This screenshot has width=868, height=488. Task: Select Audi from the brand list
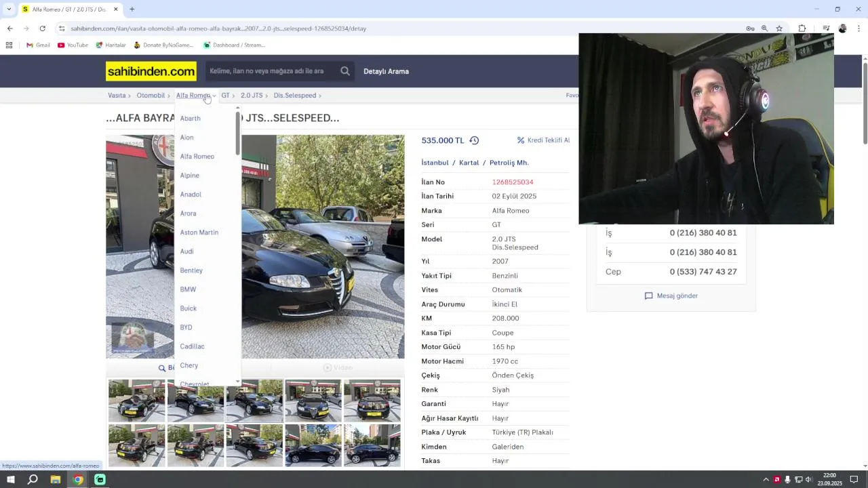click(186, 251)
